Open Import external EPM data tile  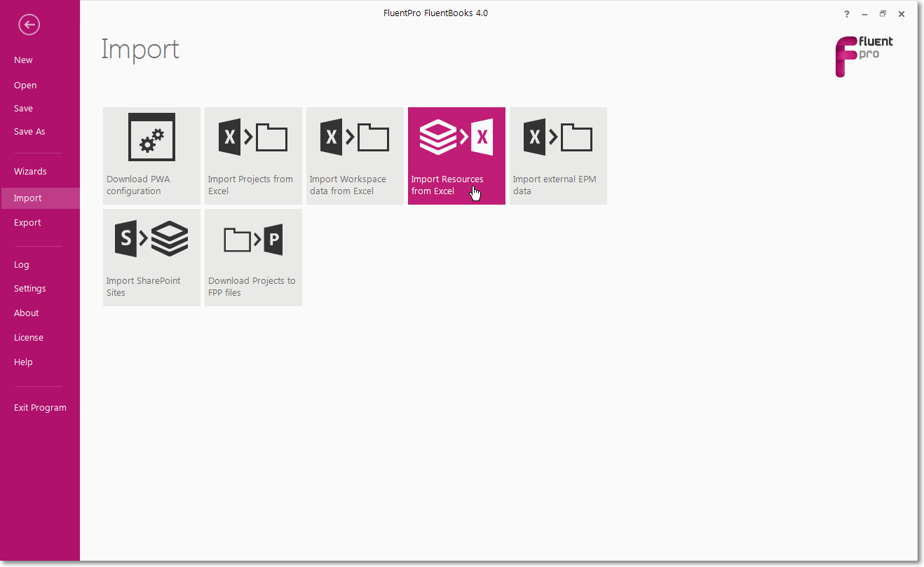[558, 156]
